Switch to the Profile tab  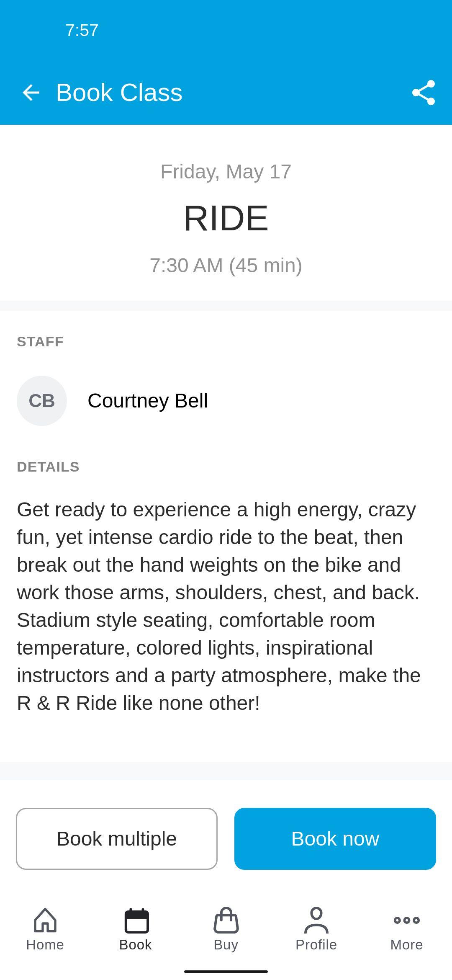[x=316, y=928]
